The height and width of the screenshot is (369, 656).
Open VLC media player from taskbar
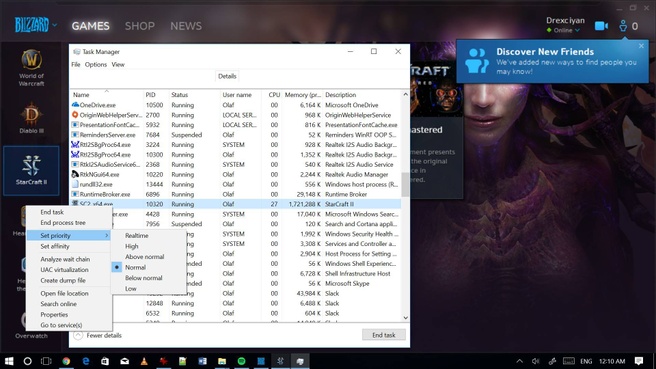(144, 361)
